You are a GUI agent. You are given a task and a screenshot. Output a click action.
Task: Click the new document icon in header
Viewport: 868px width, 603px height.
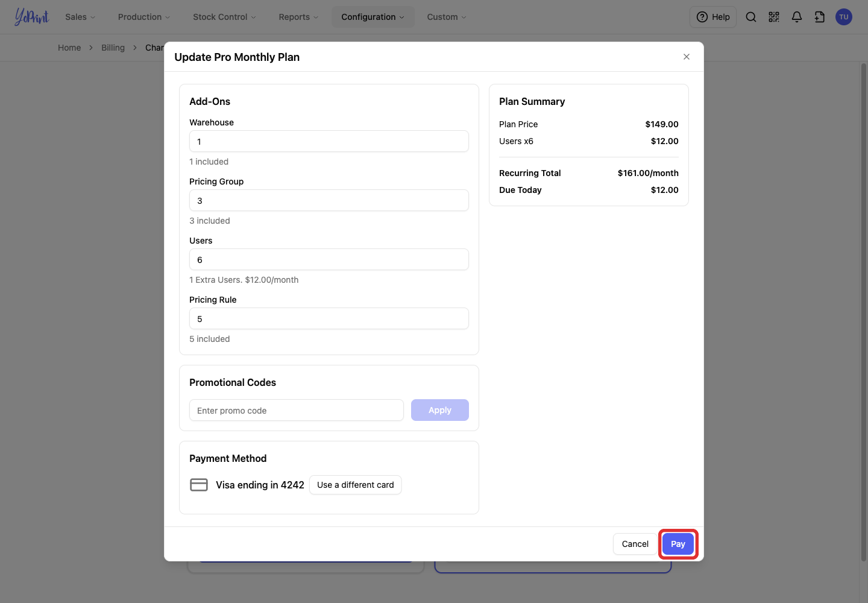click(x=820, y=17)
